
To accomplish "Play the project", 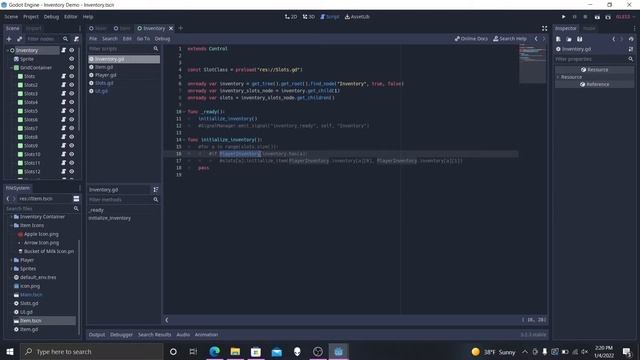I will pos(564,17).
